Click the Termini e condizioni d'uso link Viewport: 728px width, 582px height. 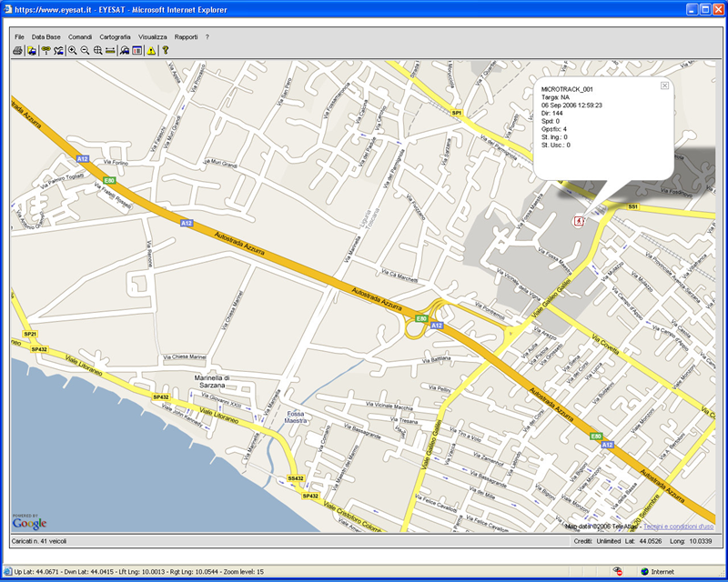(678, 527)
